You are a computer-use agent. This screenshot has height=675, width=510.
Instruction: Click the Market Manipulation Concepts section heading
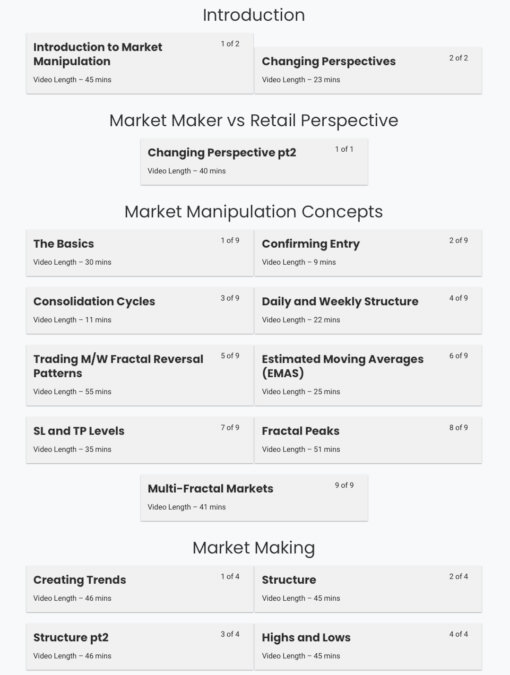(253, 212)
